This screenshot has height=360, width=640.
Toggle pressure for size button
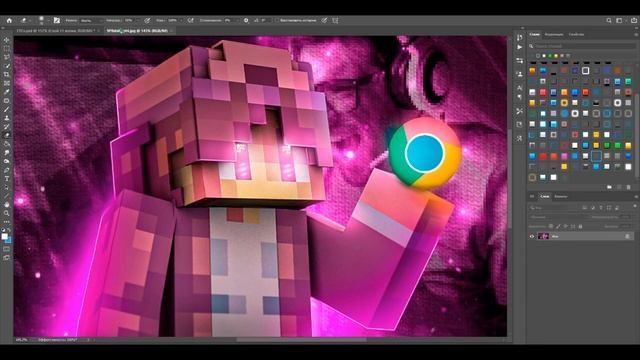pyautogui.click(x=324, y=20)
